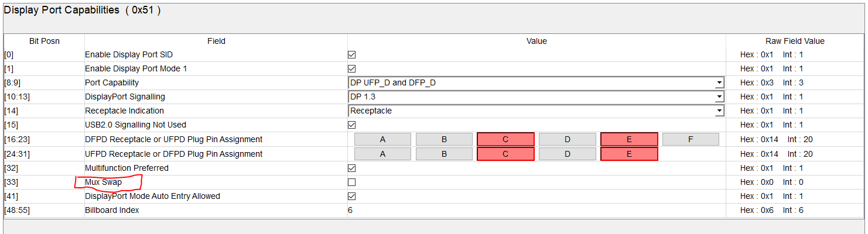Uncheck Enable Display Port SID checkbox

tap(352, 55)
